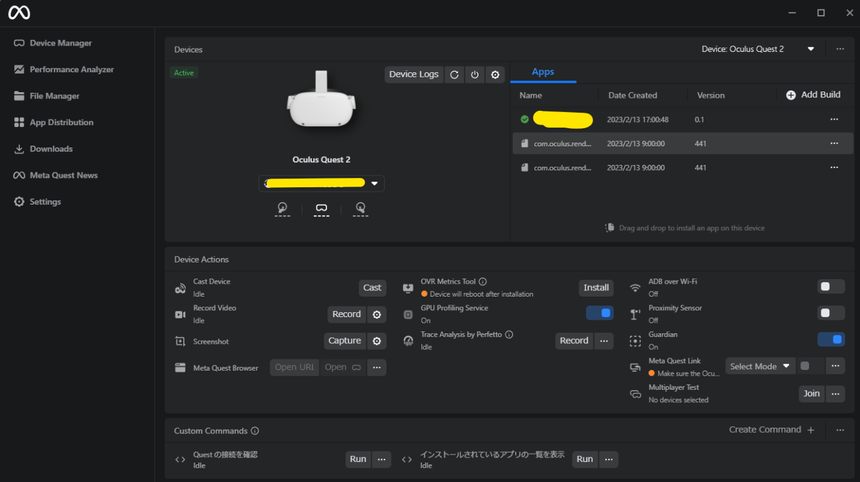Open Downloads in sidebar
This screenshot has width=860, height=482.
(x=43, y=149)
